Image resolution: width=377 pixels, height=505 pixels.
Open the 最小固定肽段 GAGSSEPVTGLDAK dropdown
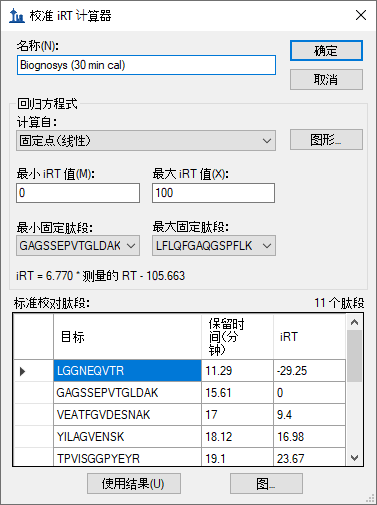(x=78, y=246)
